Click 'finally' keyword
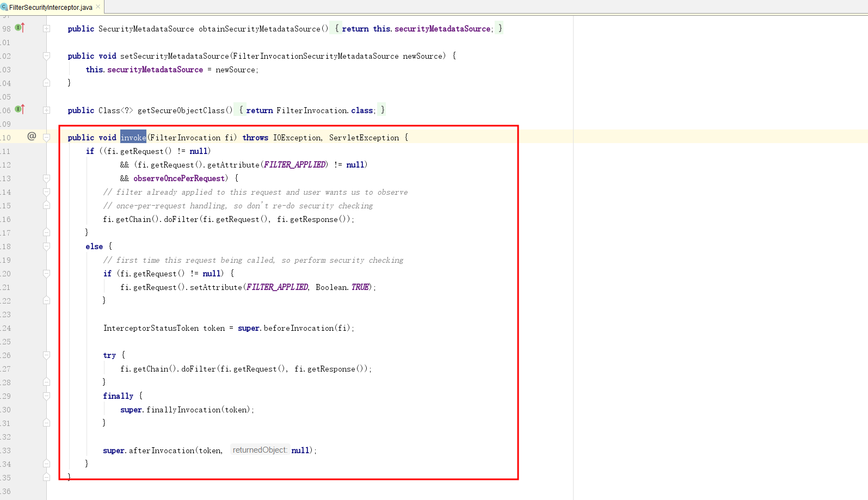Viewport: 868px width, 500px height. 118,396
